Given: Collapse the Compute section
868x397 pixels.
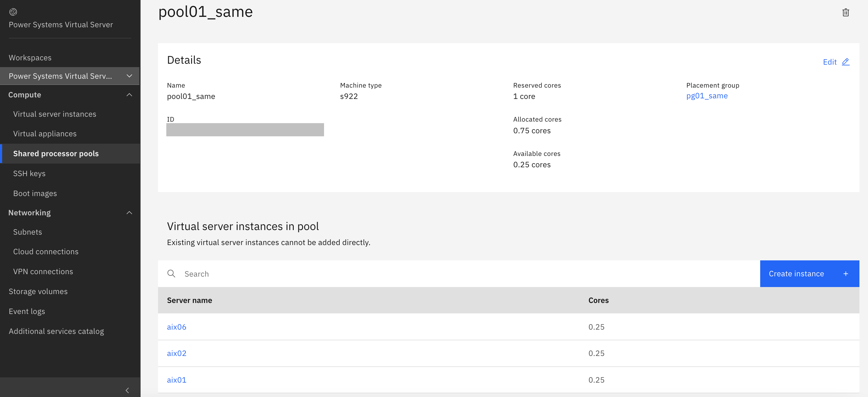Looking at the screenshot, I should tap(129, 95).
